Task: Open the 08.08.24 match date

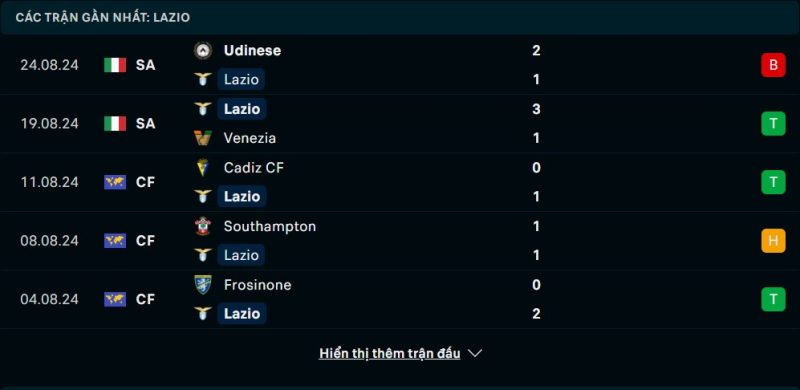Action: point(49,240)
